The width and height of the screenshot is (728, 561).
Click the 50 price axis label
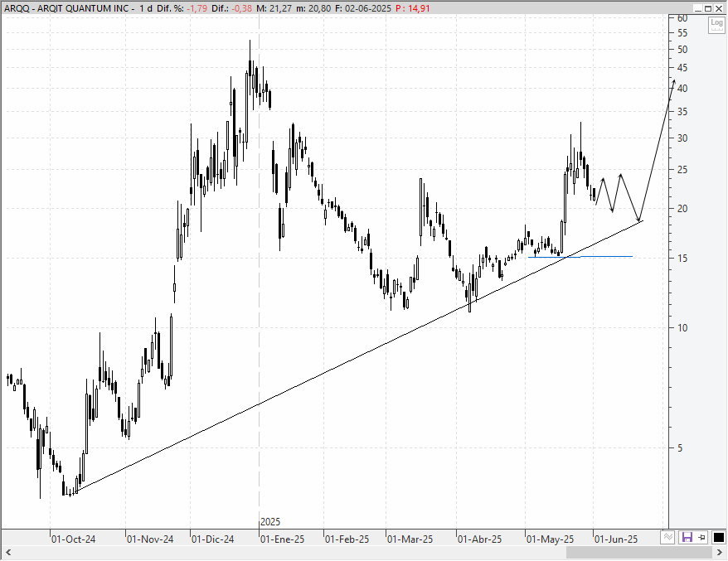682,50
